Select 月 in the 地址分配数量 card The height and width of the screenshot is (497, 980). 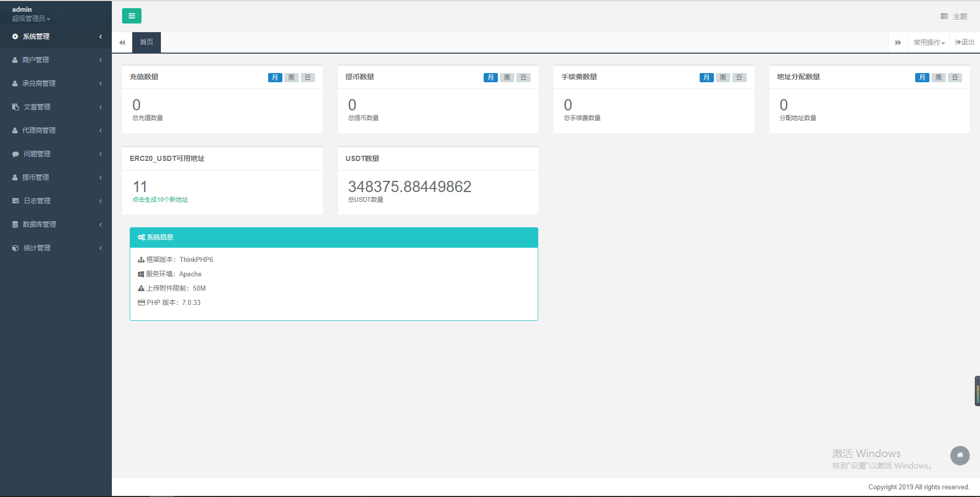[922, 78]
